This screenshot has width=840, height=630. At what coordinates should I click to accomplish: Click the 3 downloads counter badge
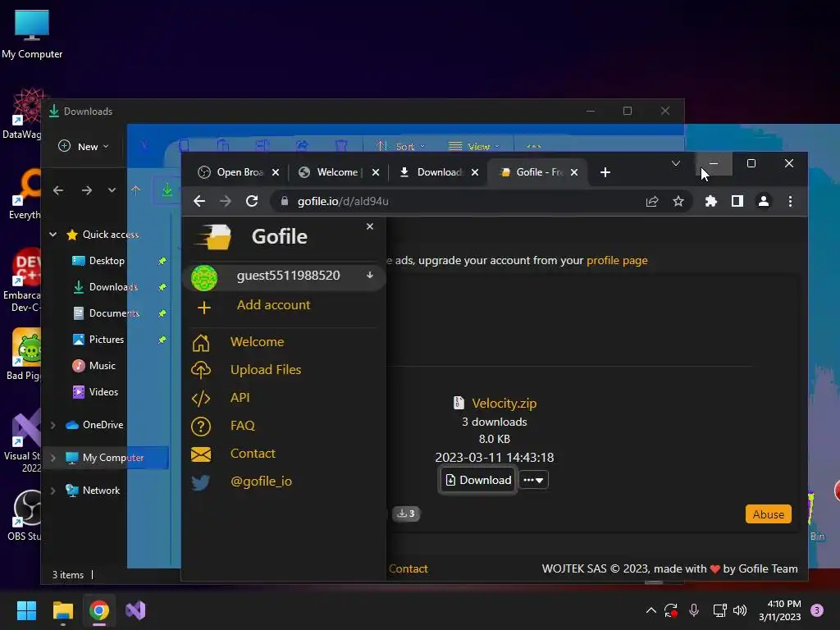click(406, 514)
